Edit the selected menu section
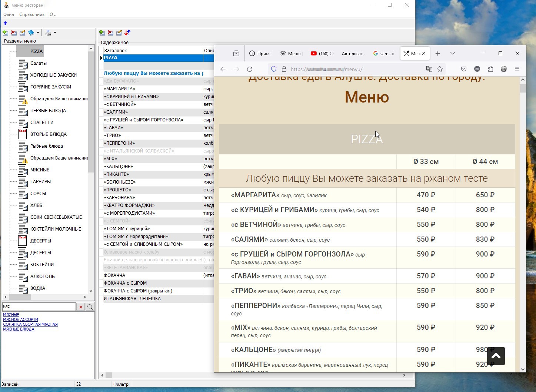 [22, 33]
